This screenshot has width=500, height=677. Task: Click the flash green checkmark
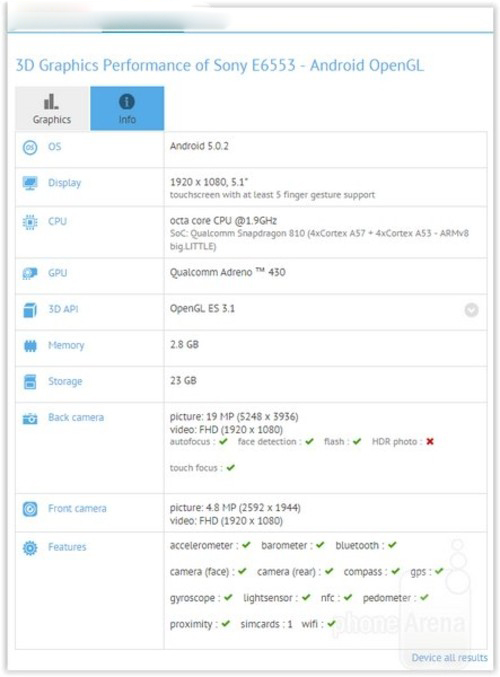(x=357, y=441)
